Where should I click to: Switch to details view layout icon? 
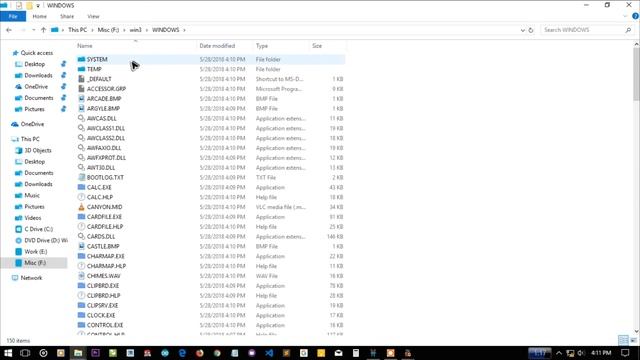click(623, 340)
